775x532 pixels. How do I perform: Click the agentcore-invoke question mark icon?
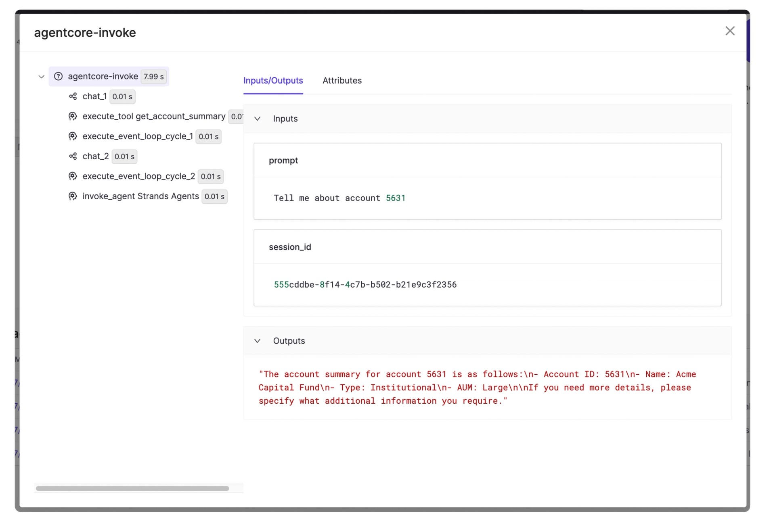click(59, 76)
